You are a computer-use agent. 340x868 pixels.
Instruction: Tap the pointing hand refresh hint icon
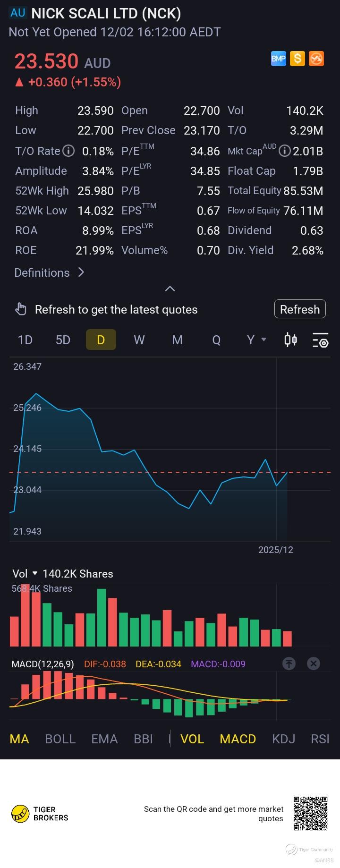tap(21, 309)
